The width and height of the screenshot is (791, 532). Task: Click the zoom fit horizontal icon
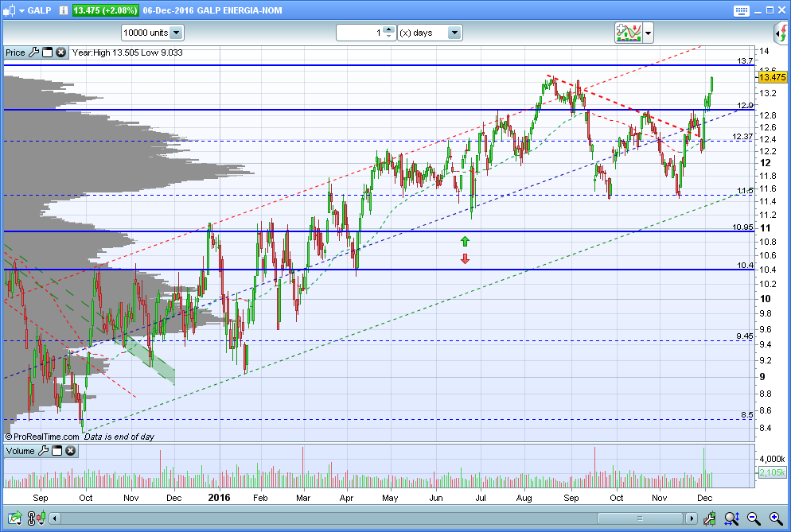(x=731, y=518)
